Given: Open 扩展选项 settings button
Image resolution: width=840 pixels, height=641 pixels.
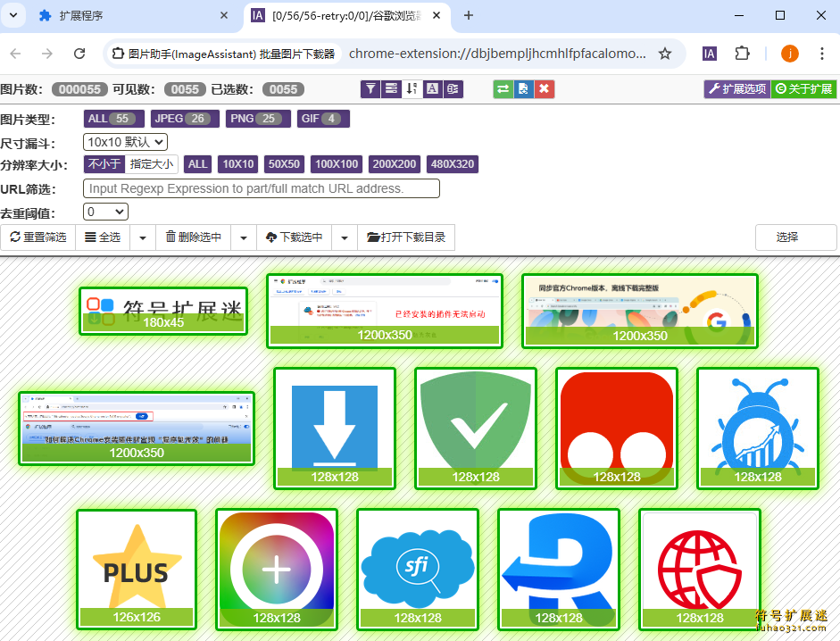Looking at the screenshot, I should coord(737,89).
